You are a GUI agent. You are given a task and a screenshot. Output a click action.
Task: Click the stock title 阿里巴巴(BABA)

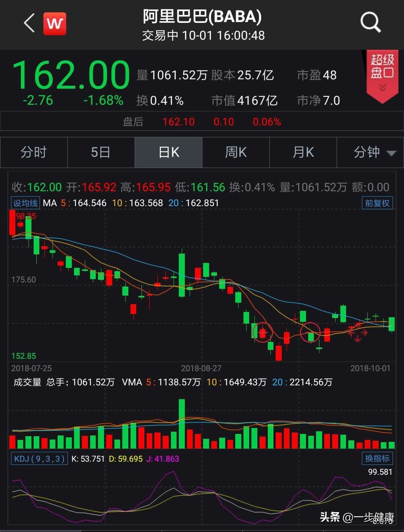point(202,16)
